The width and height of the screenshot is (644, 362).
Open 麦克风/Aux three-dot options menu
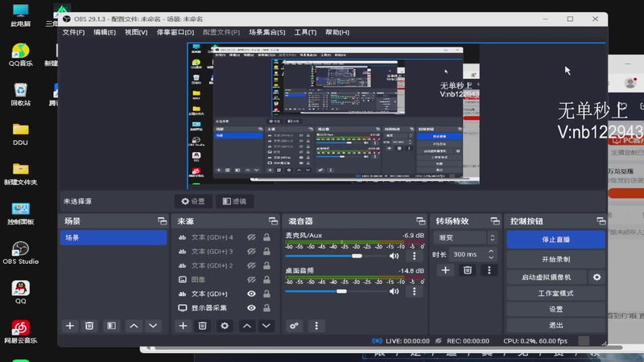(x=414, y=256)
